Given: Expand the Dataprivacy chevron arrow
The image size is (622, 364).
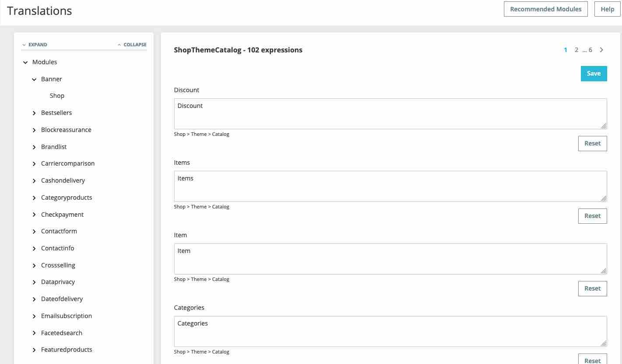Looking at the screenshot, I should pyautogui.click(x=34, y=282).
